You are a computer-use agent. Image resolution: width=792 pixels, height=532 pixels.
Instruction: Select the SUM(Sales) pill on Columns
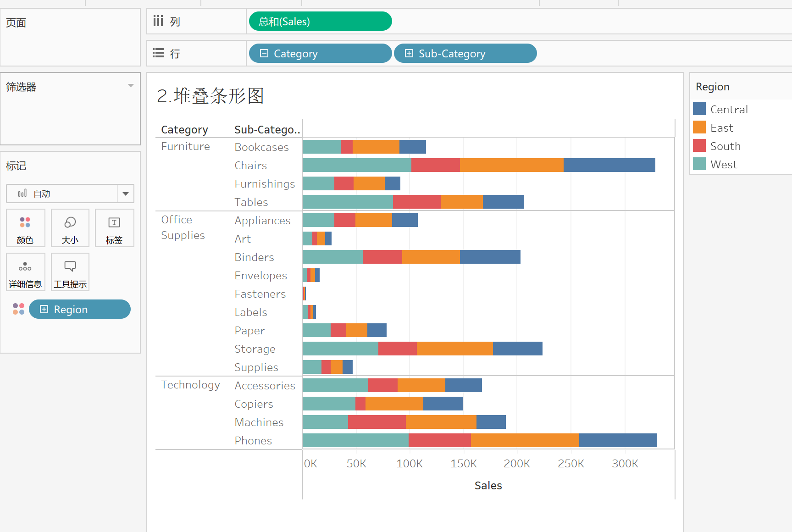pyautogui.click(x=321, y=21)
